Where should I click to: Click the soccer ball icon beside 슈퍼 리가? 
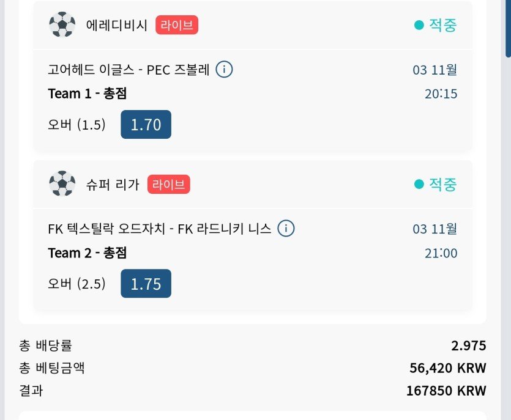point(62,183)
